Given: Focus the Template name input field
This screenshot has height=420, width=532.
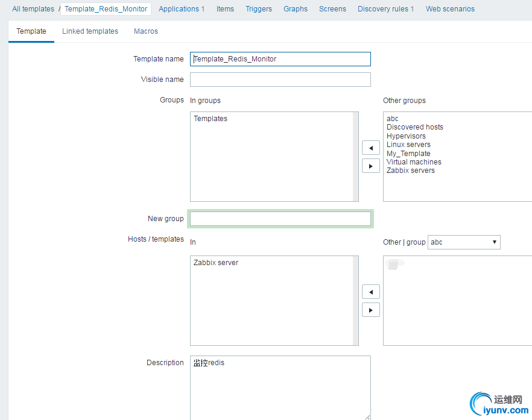Looking at the screenshot, I should [280, 59].
